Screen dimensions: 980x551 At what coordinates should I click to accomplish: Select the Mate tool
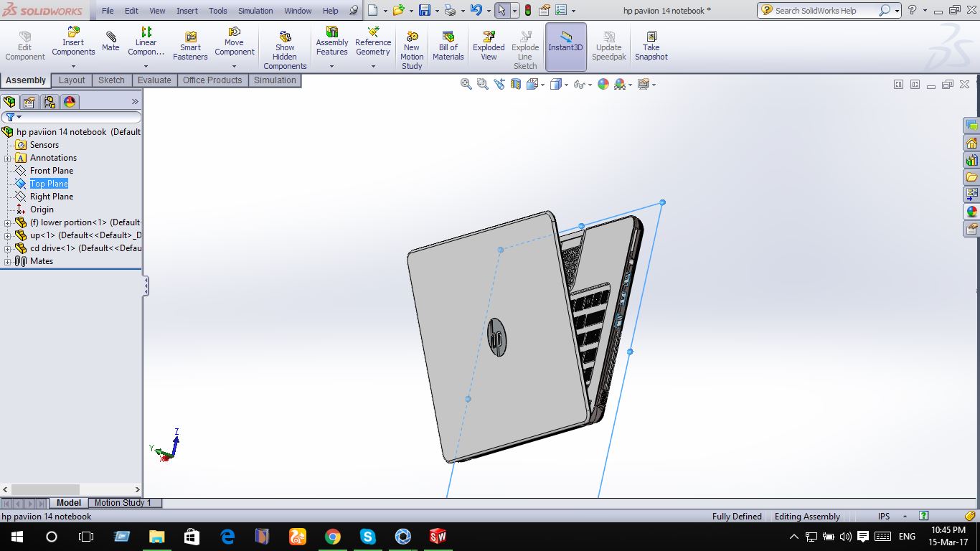pos(110,42)
